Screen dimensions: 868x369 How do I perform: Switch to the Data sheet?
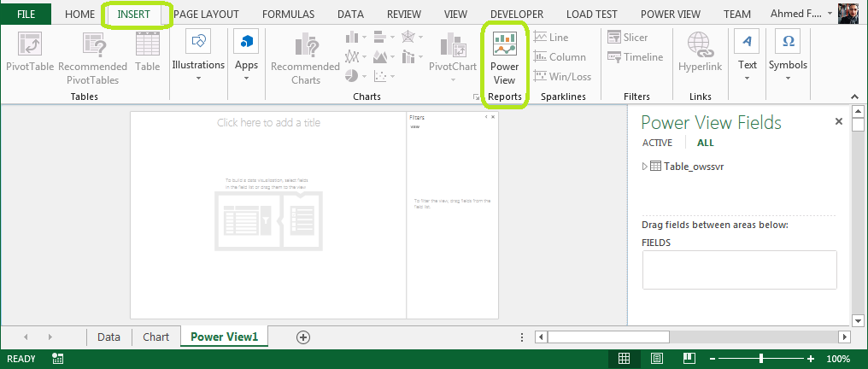click(x=109, y=337)
